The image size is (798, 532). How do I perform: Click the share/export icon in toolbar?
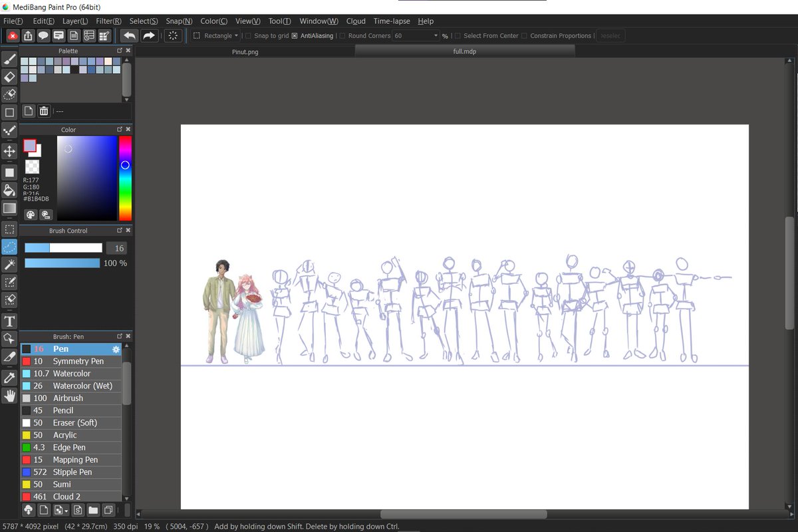[28, 36]
